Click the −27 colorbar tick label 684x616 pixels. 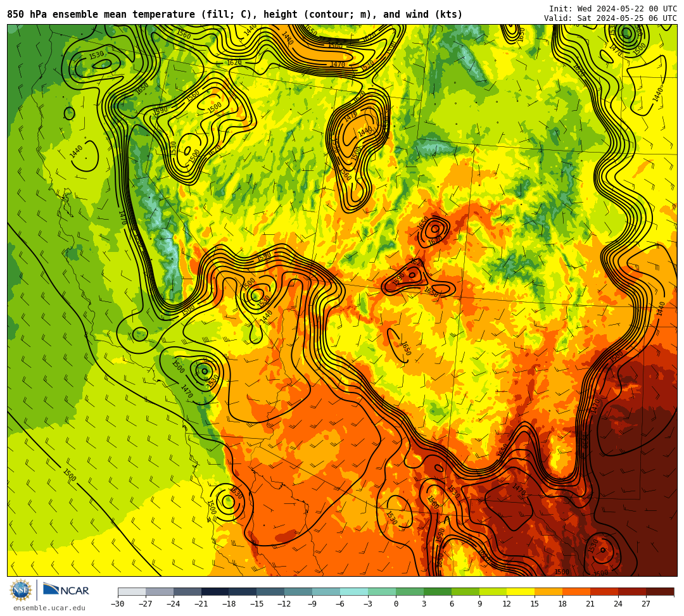click(x=146, y=604)
